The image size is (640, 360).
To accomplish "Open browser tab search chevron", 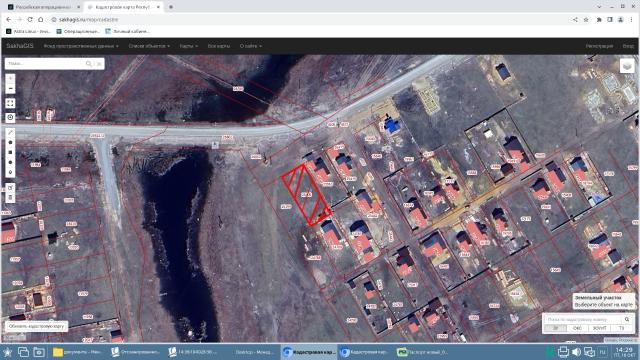I will [x=599, y=7].
